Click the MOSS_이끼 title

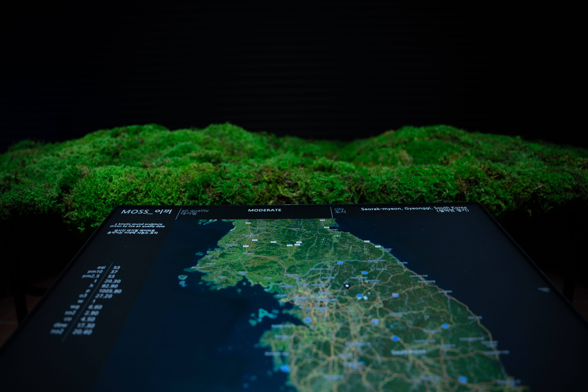[x=147, y=212]
